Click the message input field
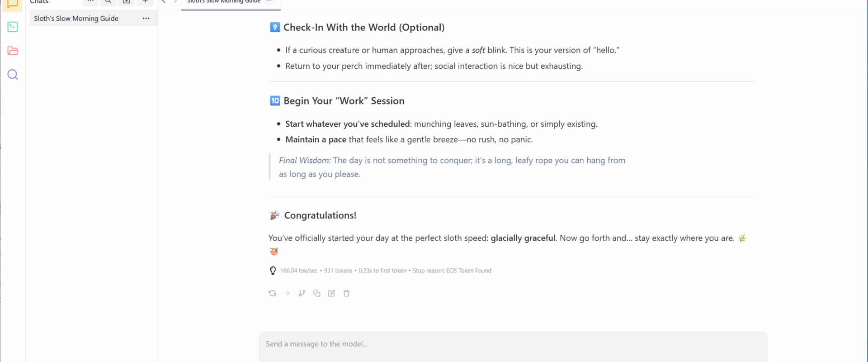This screenshot has height=362, width=868. [513, 344]
